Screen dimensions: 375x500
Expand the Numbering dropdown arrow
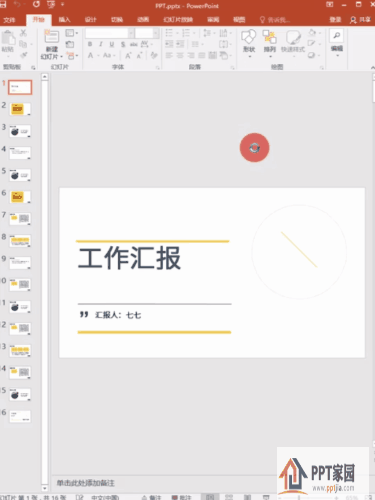[x=194, y=33]
